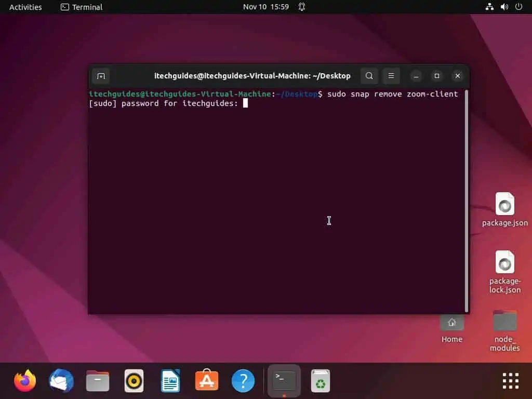
Task: Launch Thunderbird mail client
Action: tap(61, 380)
